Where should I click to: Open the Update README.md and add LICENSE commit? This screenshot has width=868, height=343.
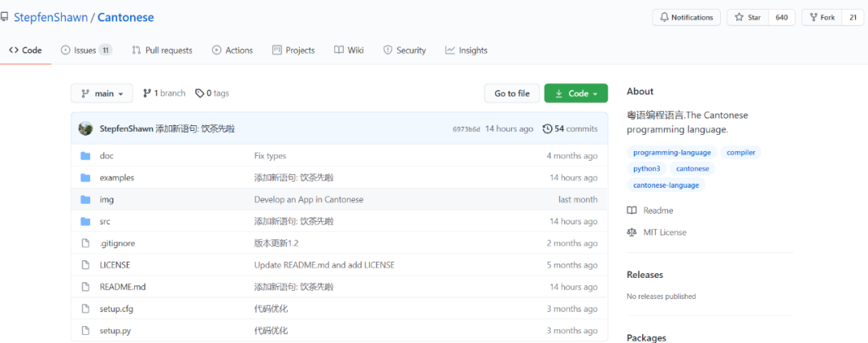pyautogui.click(x=325, y=265)
